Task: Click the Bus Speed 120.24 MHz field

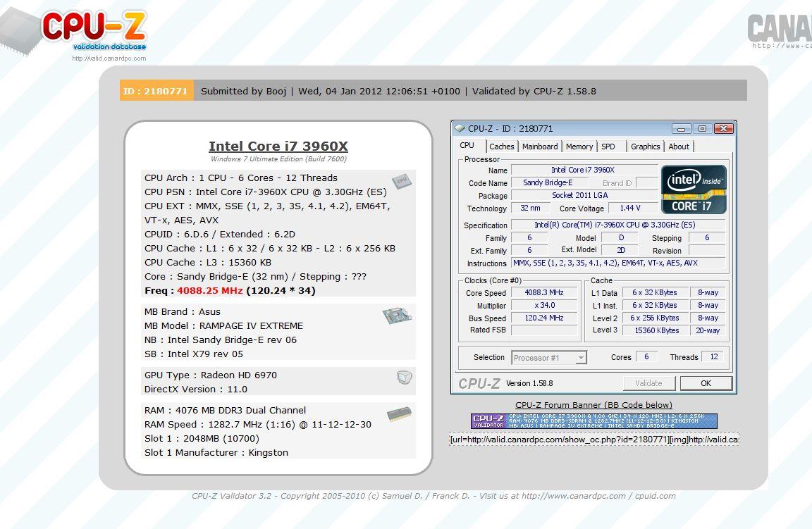Action: pos(543,318)
